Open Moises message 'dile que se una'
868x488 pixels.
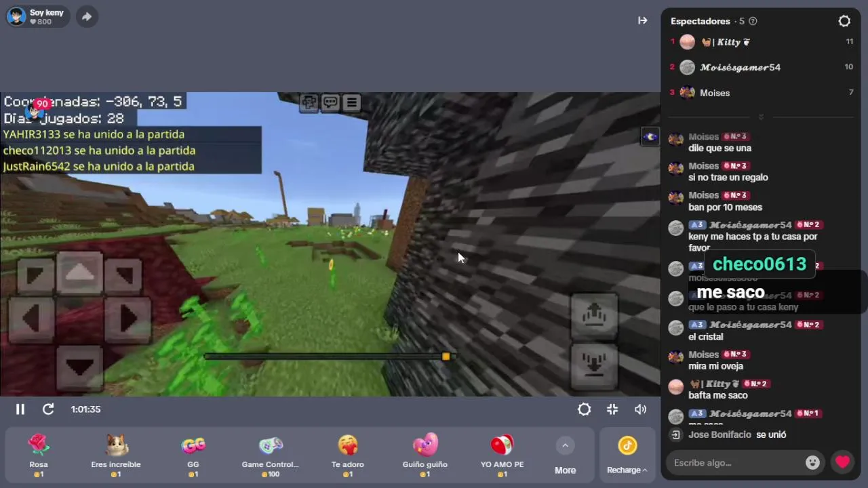point(719,148)
